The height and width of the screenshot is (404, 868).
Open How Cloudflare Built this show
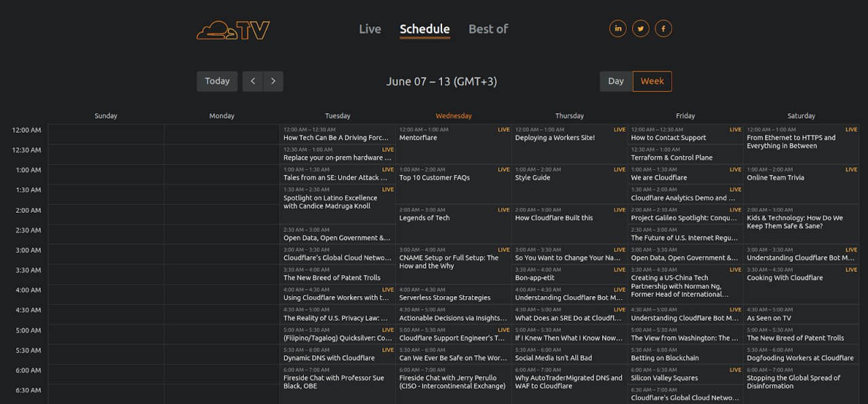click(569, 224)
